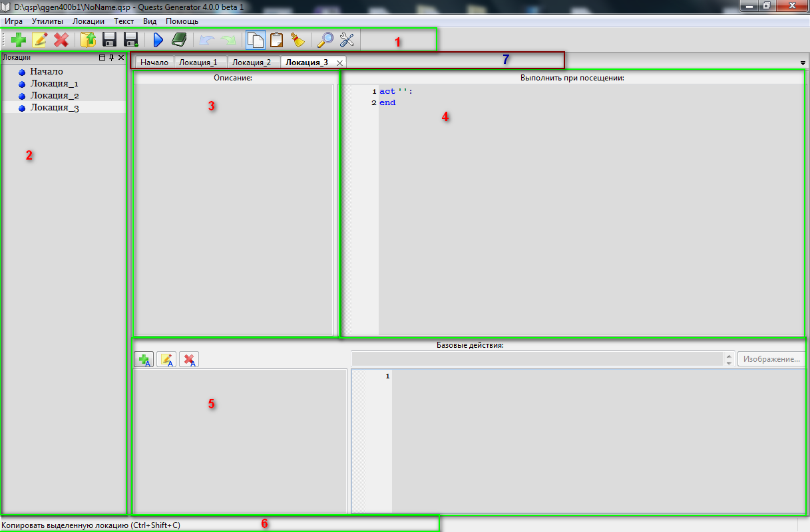Switch to the Локация_1 tab
Viewport: 810px width, 532px height.
click(x=198, y=63)
